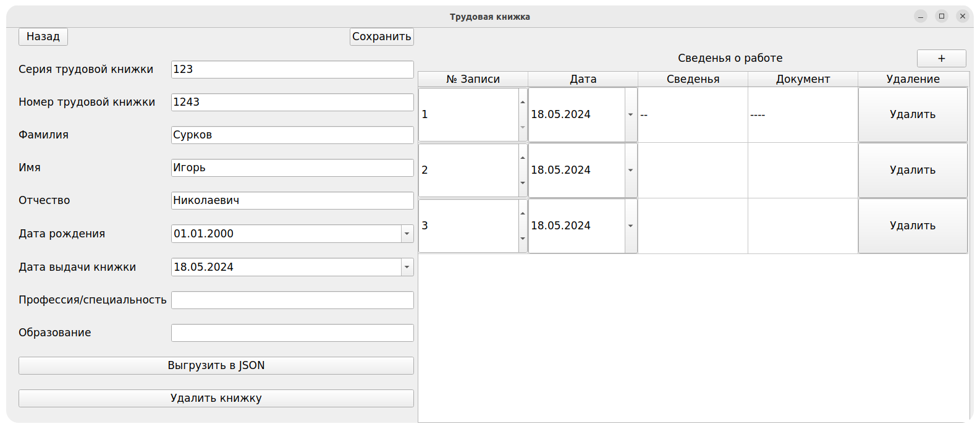
Task: Increment the record number in row 2
Action: pos(523,158)
